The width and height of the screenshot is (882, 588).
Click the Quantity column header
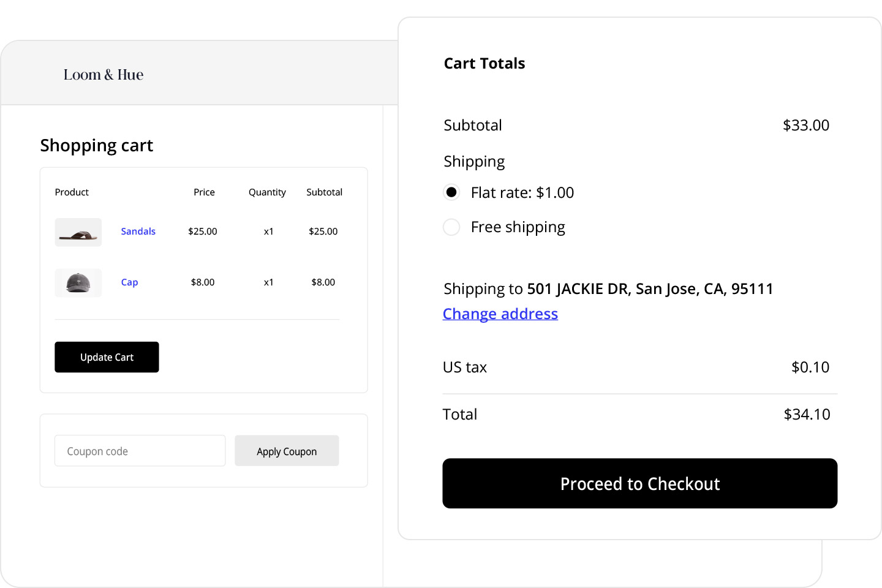267,192
